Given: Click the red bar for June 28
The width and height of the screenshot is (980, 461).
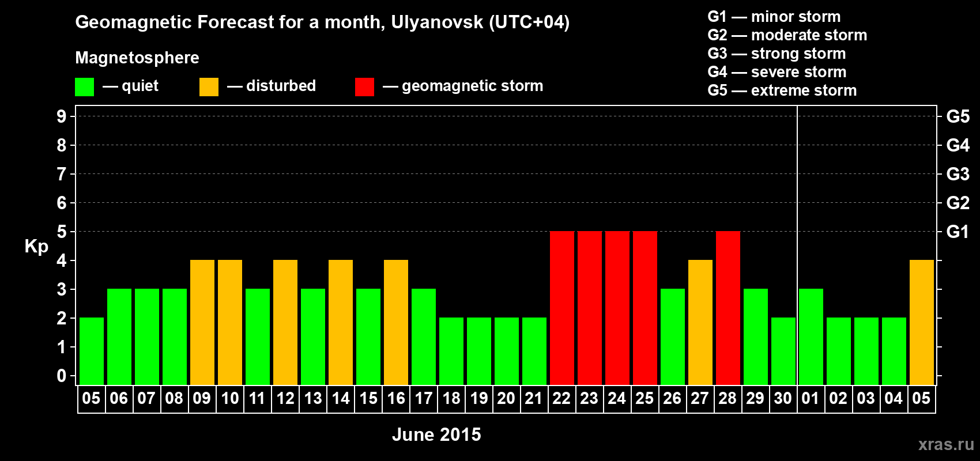Looking at the screenshot, I should point(728,308).
